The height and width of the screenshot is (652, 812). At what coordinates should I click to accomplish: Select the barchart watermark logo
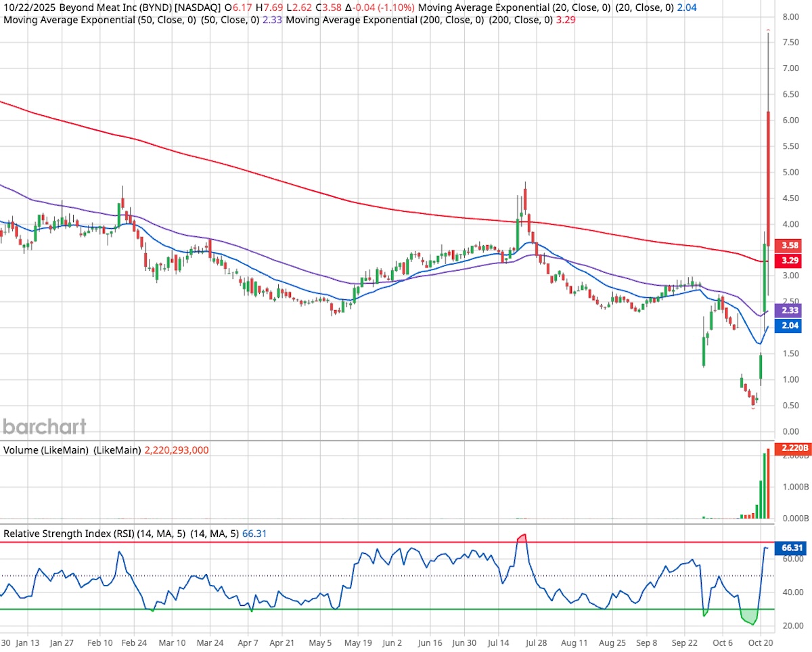tap(45, 427)
